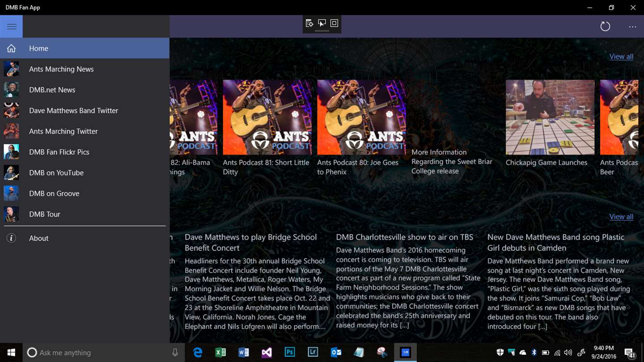Click the Bluetooth tray icon
The width and height of the screenshot is (644, 362).
(534, 353)
